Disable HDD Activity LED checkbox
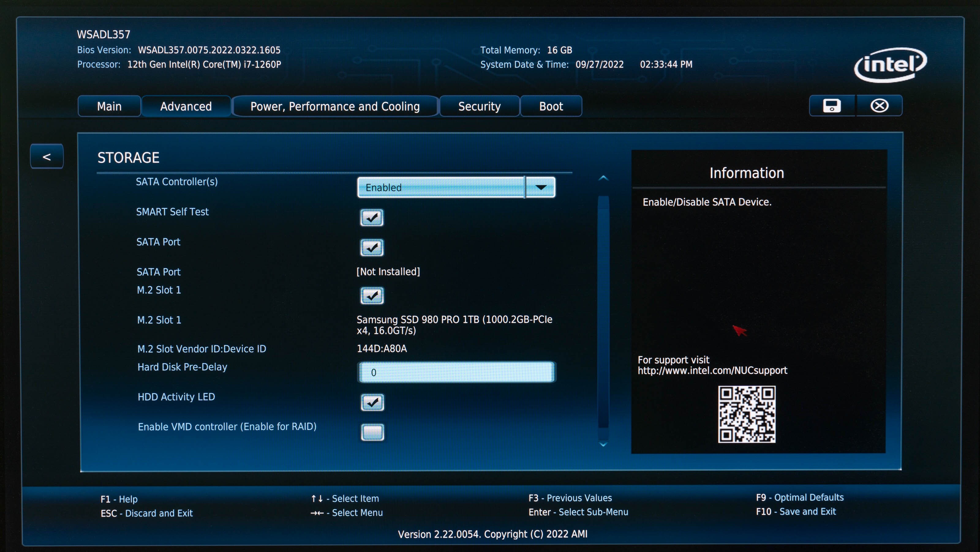The image size is (980, 552). click(x=372, y=402)
